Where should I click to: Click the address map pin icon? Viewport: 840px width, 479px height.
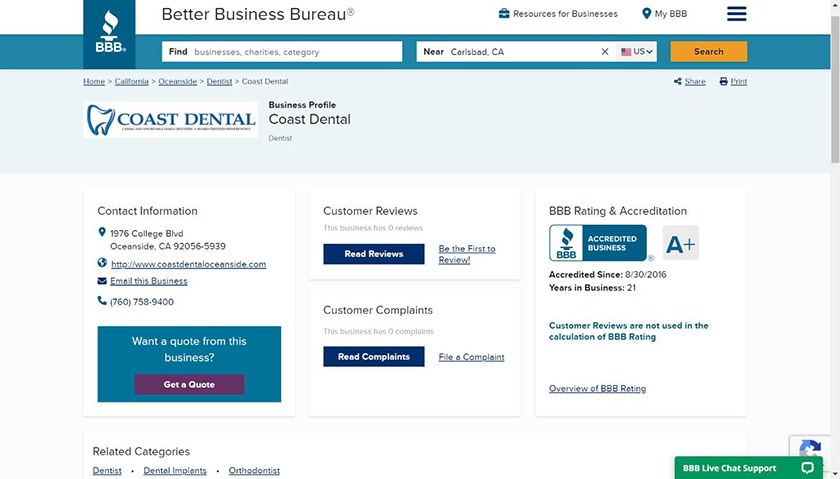coord(102,233)
